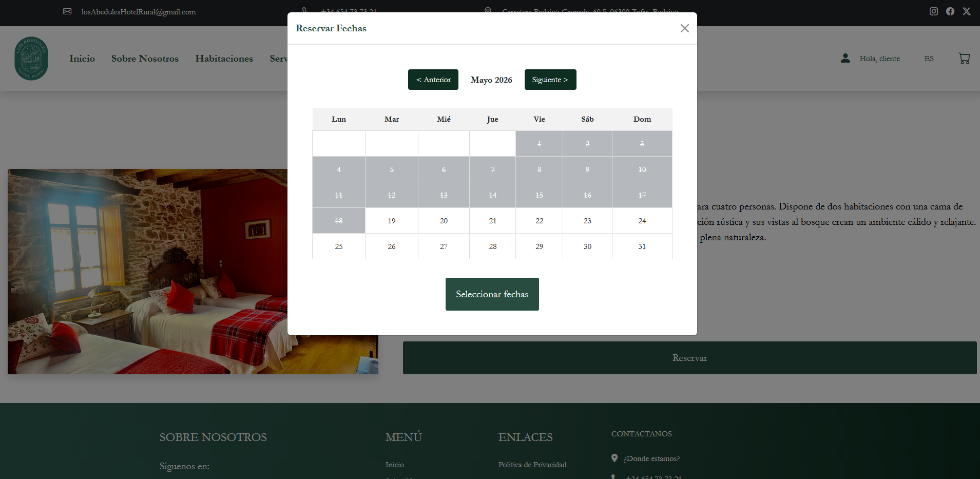Click the Vie column header
This screenshot has width=980, height=479.
[540, 119]
